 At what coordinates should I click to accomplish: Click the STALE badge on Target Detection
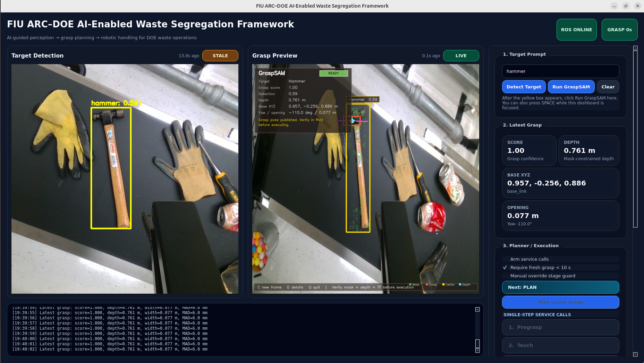(220, 55)
